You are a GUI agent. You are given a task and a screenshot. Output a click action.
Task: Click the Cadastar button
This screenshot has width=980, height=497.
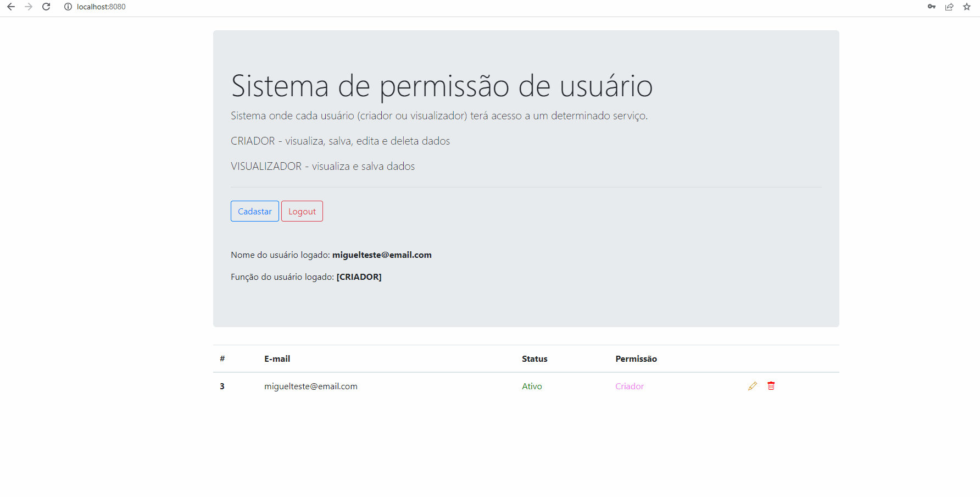[254, 211]
